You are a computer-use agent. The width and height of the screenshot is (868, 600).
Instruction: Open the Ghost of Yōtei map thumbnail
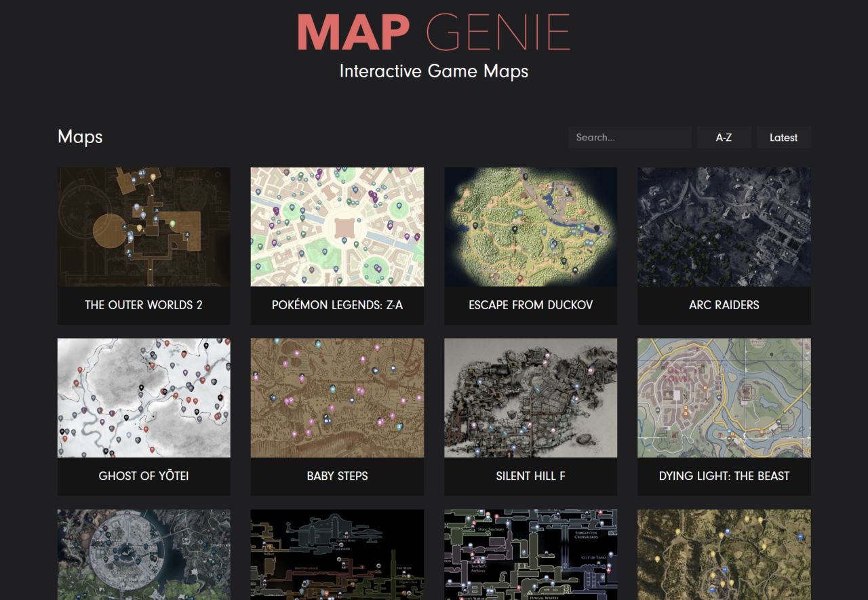[x=144, y=398]
